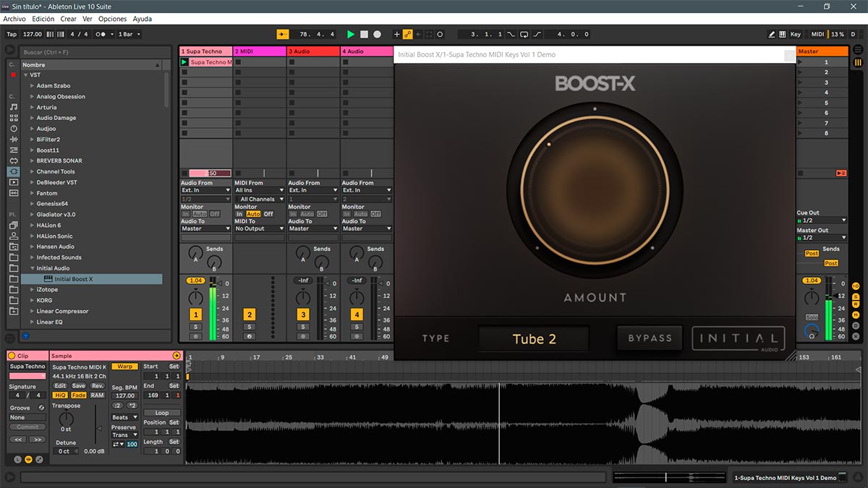Select the Samples category icon
Viewport: 868px width, 488px height.
tap(13, 193)
